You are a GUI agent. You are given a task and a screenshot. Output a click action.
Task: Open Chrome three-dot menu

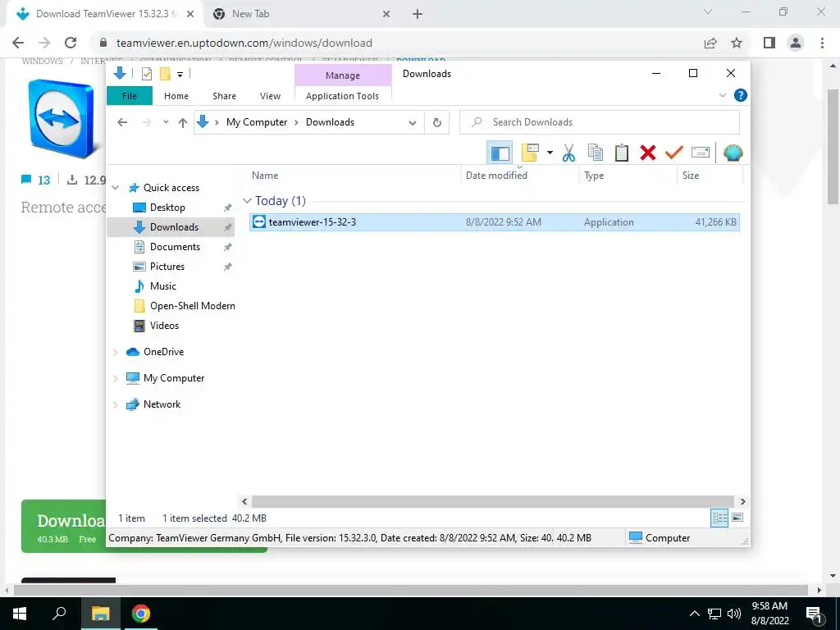click(822, 43)
